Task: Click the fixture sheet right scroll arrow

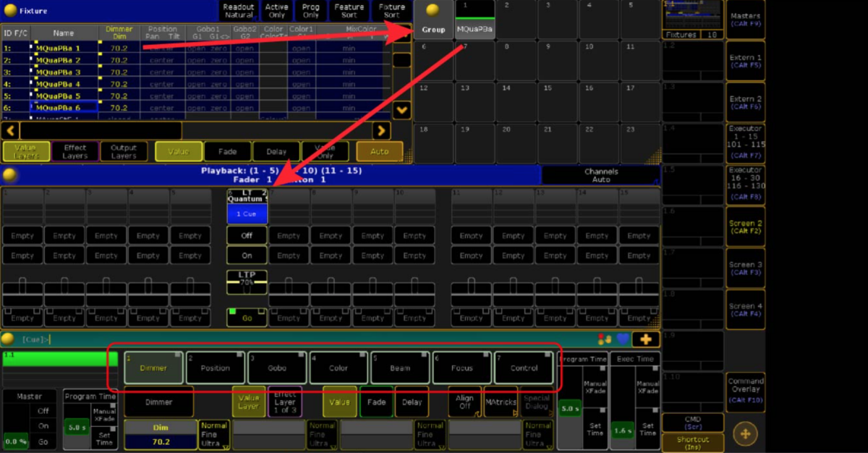Action: (381, 131)
